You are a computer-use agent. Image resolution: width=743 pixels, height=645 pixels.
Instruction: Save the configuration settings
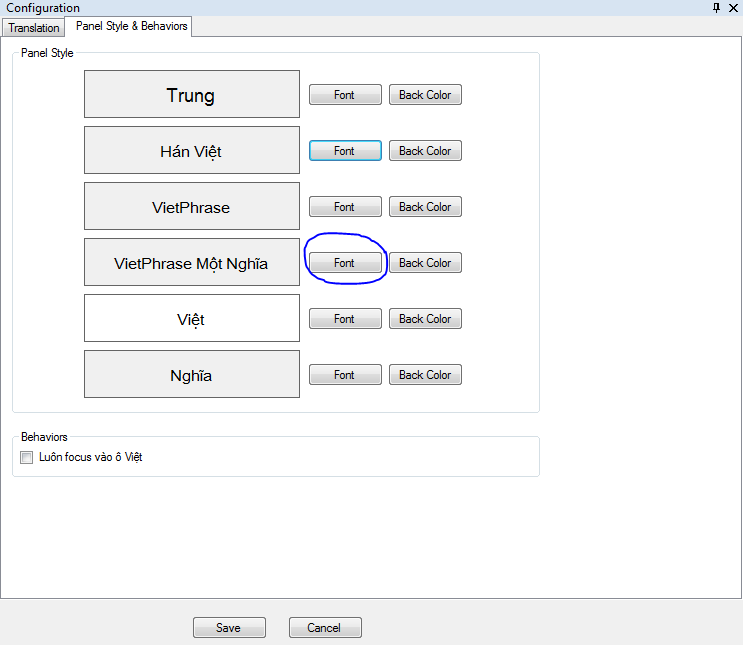229,628
